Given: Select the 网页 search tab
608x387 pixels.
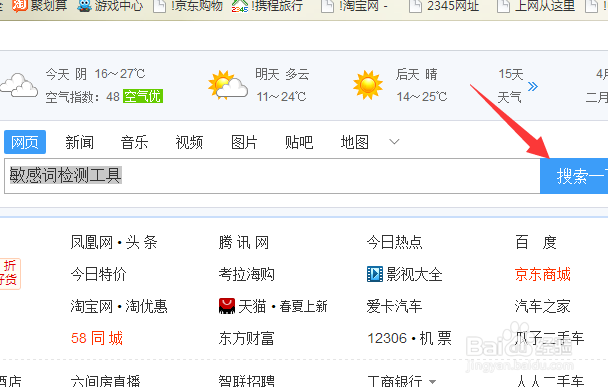Looking at the screenshot, I should [25, 142].
